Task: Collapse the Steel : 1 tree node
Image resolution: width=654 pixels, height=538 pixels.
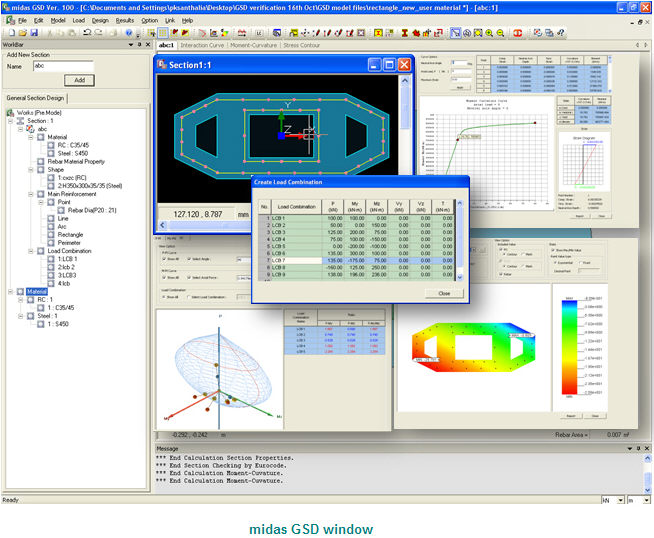Action: [x=20, y=316]
